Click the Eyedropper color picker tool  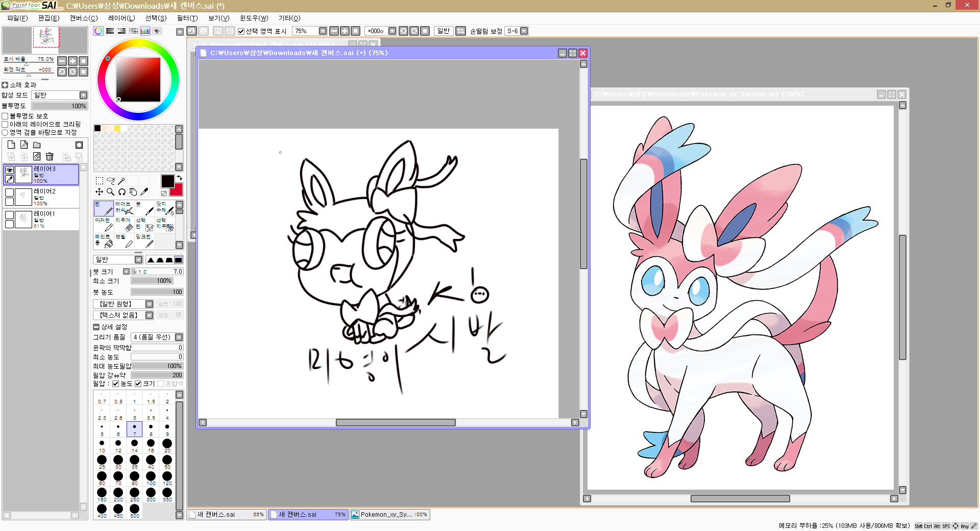144,192
